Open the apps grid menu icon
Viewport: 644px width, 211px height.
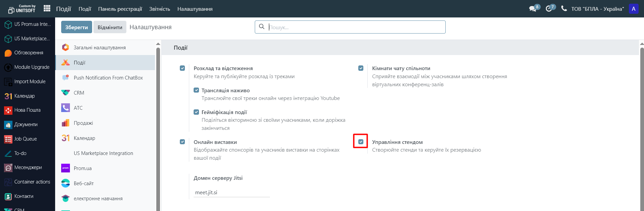coord(47,8)
